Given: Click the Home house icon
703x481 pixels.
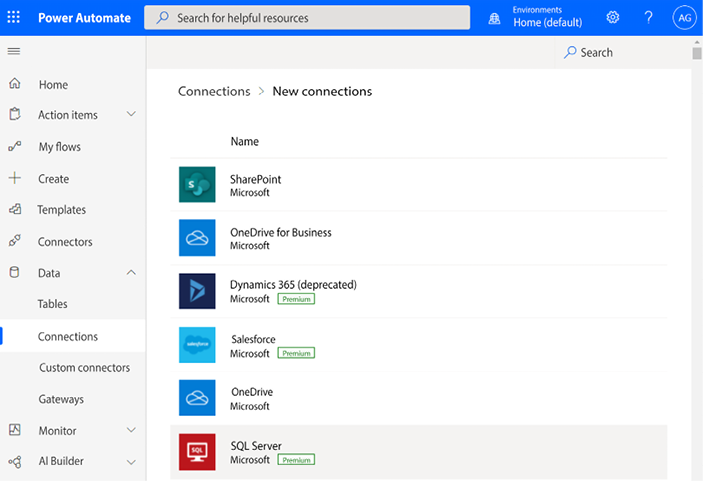Looking at the screenshot, I should (15, 83).
